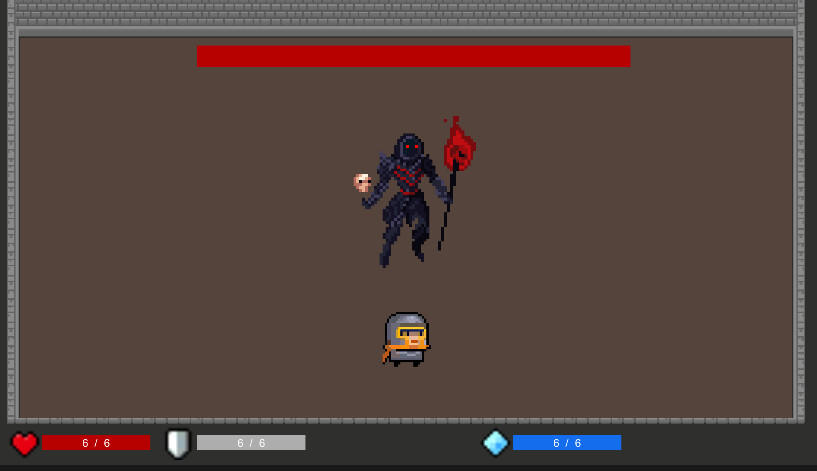Click the boss's large red health bar
Image resolution: width=817 pixels, height=471 pixels.
tap(413, 56)
